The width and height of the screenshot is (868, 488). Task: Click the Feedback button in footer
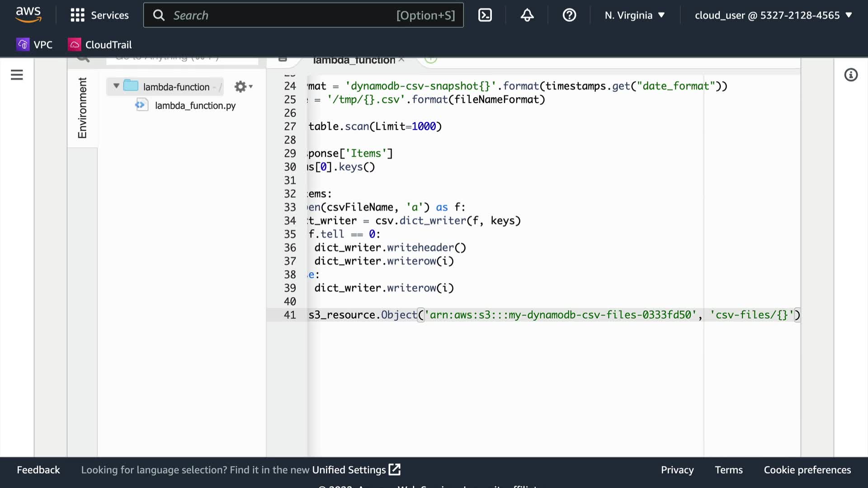point(38,470)
